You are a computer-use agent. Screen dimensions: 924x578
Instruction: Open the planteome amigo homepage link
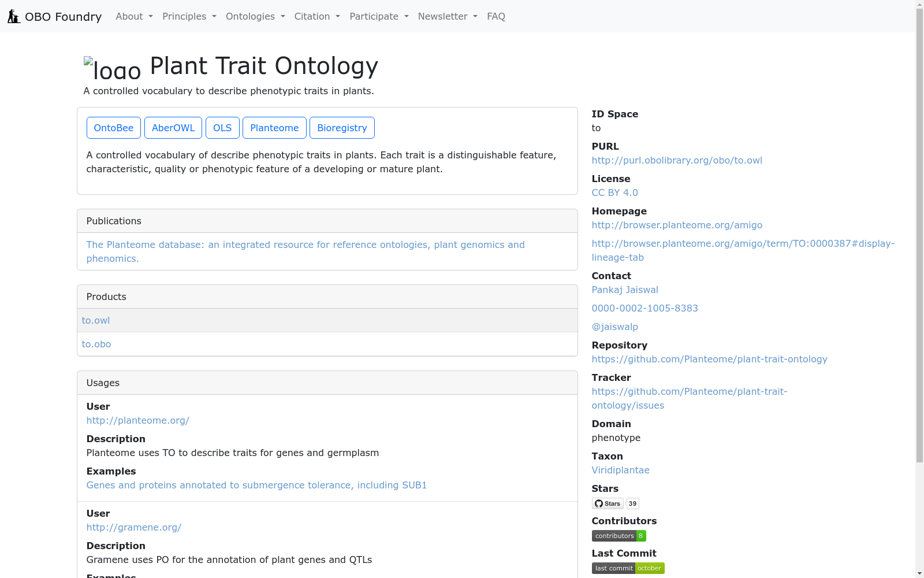tap(677, 225)
